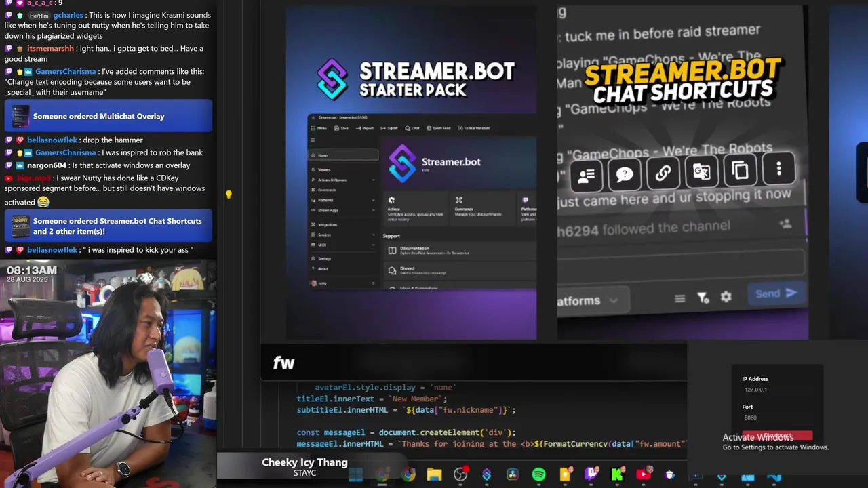Click the bellasnowflek username on the drop-the-hammer message
Screen dimensions: 868x488
click(x=52, y=140)
